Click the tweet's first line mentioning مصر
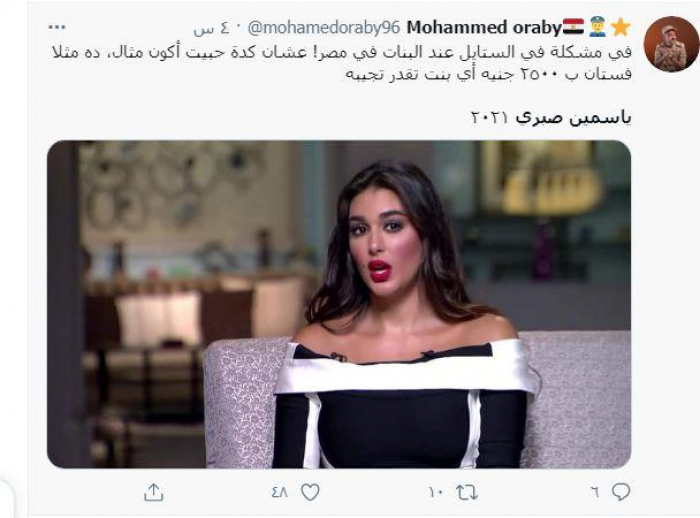The image size is (700, 518). [x=342, y=52]
